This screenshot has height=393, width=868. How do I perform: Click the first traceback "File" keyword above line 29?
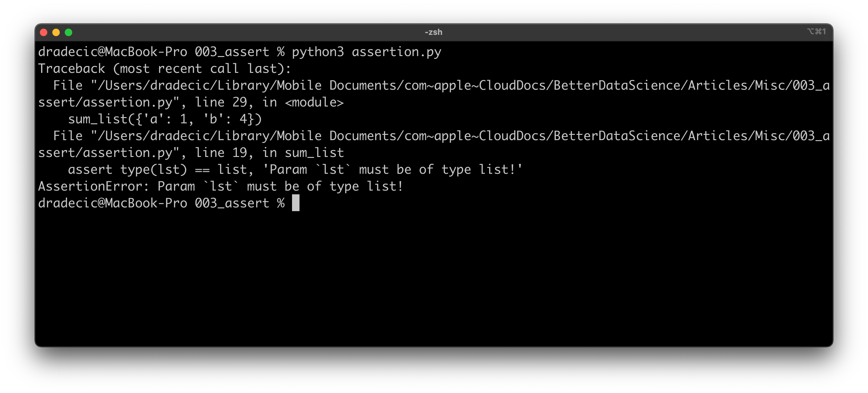tap(68, 86)
